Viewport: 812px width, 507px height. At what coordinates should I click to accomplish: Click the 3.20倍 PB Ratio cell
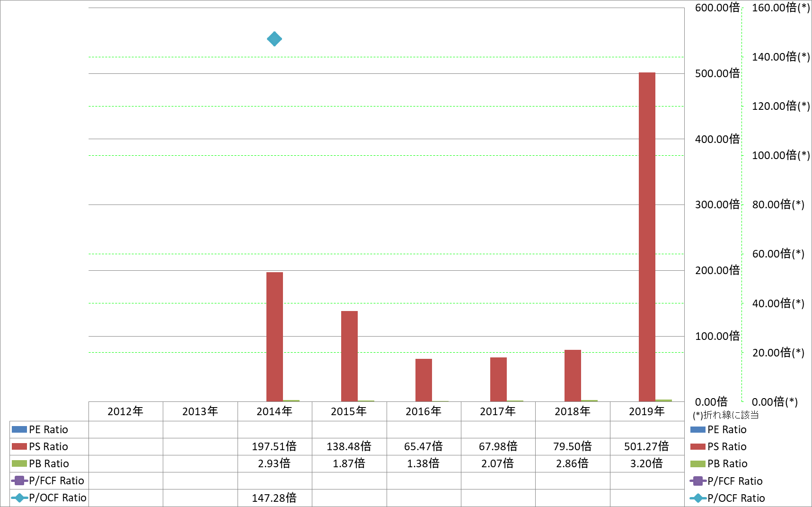[647, 463]
